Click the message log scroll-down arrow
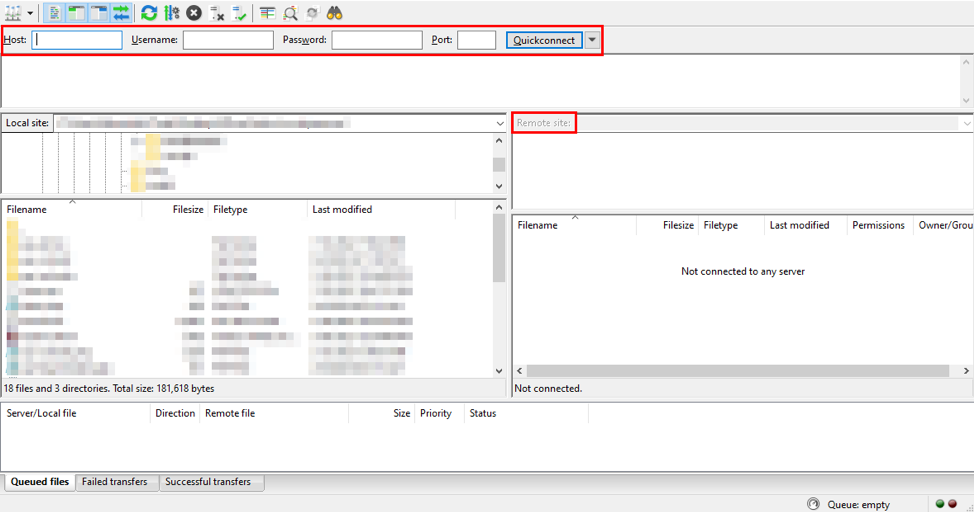The image size is (974, 512). pyautogui.click(x=966, y=100)
